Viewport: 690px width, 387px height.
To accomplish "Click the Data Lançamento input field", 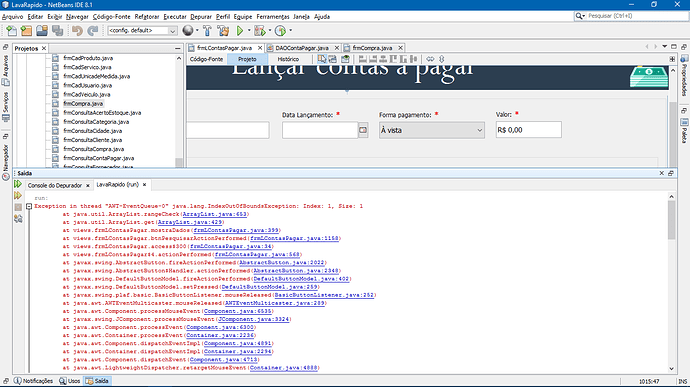I will pyautogui.click(x=320, y=130).
